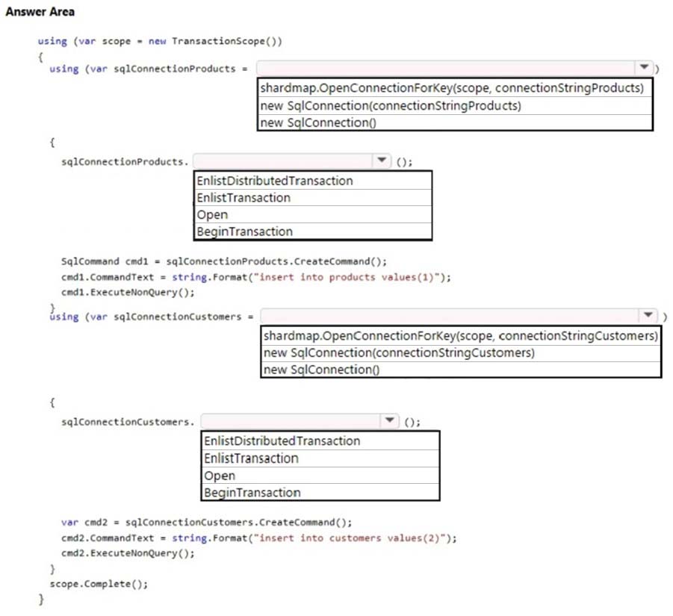Open the sqlConnectionProducts assignment dropdown arrow
Screen dimensions: 673x616
pos(644,67)
